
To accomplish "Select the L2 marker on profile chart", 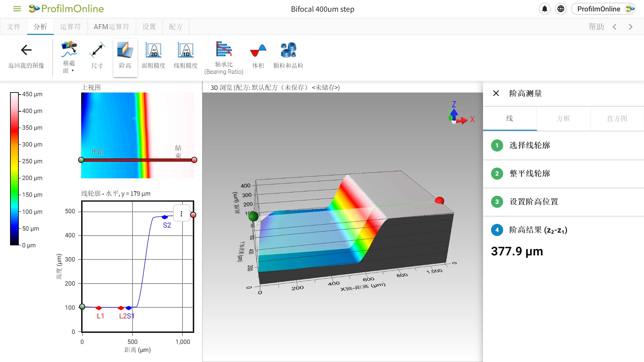I will (121, 308).
